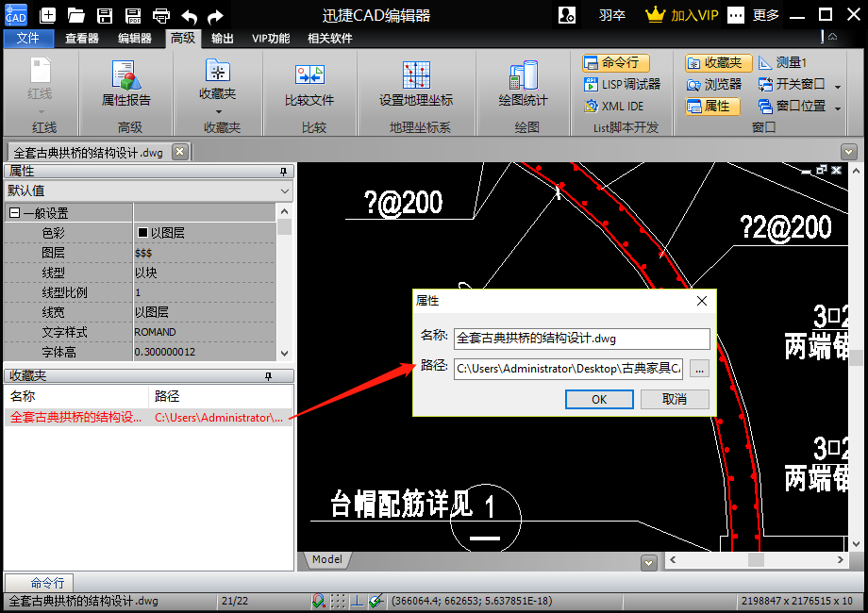Open the 文件 menu
868x613 pixels.
(x=28, y=38)
